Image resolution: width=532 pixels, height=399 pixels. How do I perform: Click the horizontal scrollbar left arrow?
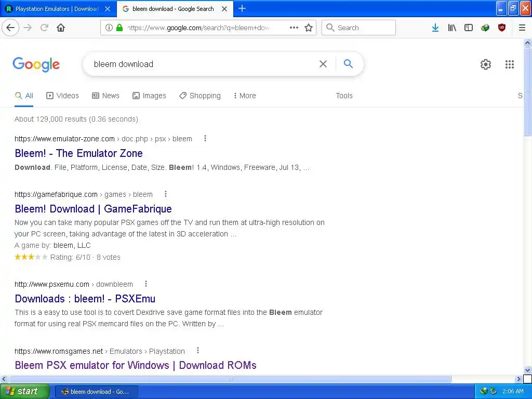[x=4, y=379]
